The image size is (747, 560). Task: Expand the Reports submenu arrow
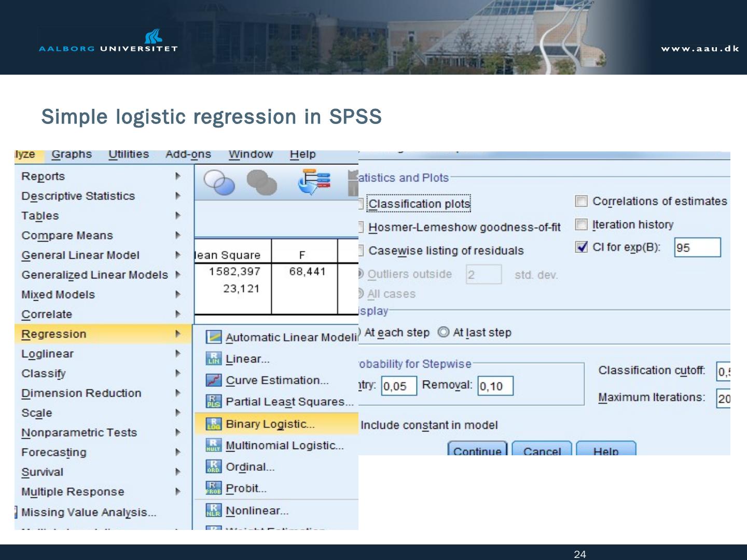point(178,176)
